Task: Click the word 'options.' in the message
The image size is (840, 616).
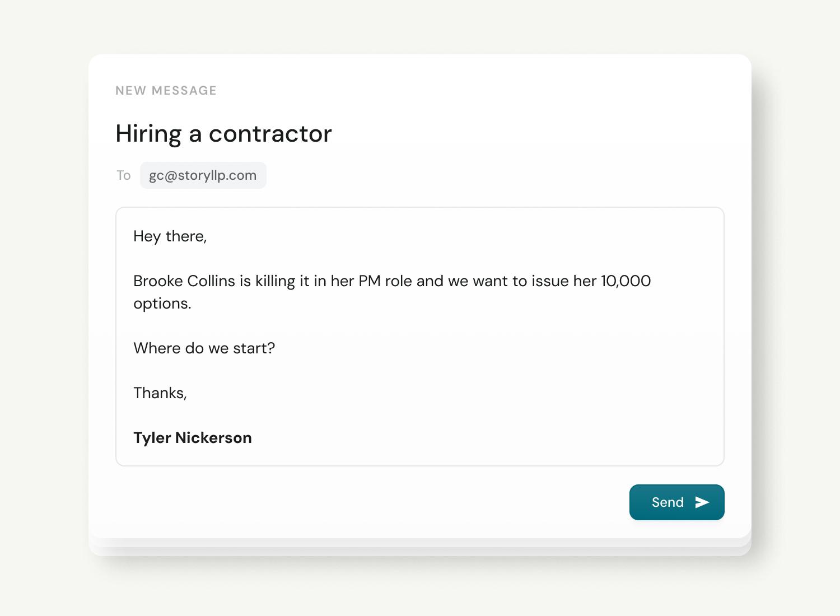Action: (162, 304)
